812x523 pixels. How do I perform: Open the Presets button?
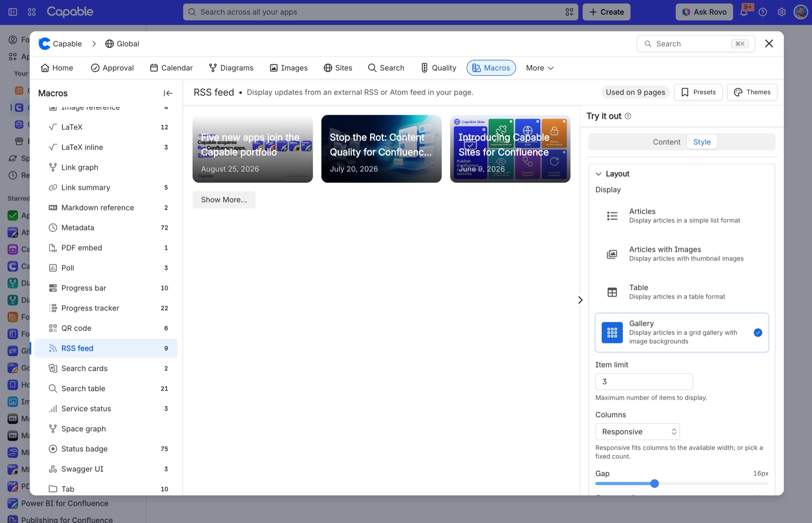click(698, 92)
